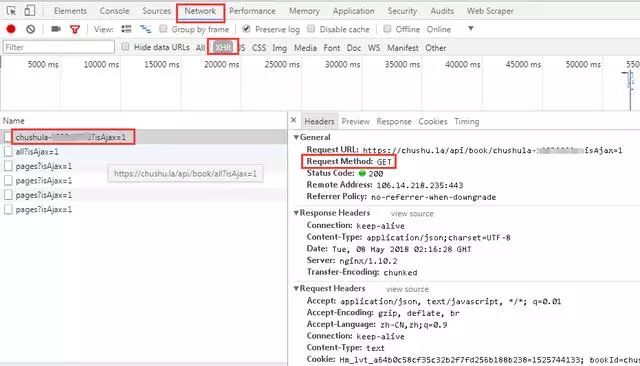
Task: Open the Sources tab
Action: click(x=156, y=11)
